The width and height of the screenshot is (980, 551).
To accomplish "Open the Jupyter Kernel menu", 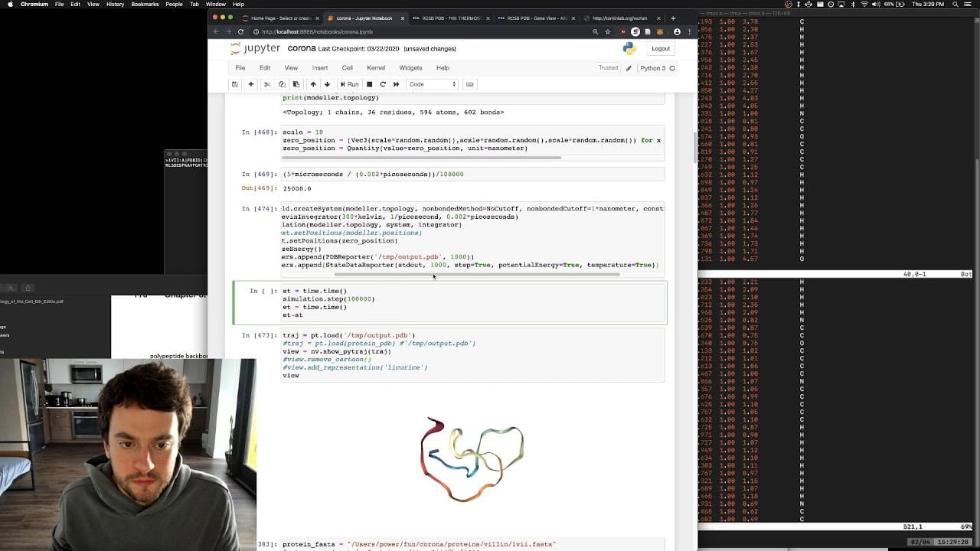I will [x=376, y=68].
